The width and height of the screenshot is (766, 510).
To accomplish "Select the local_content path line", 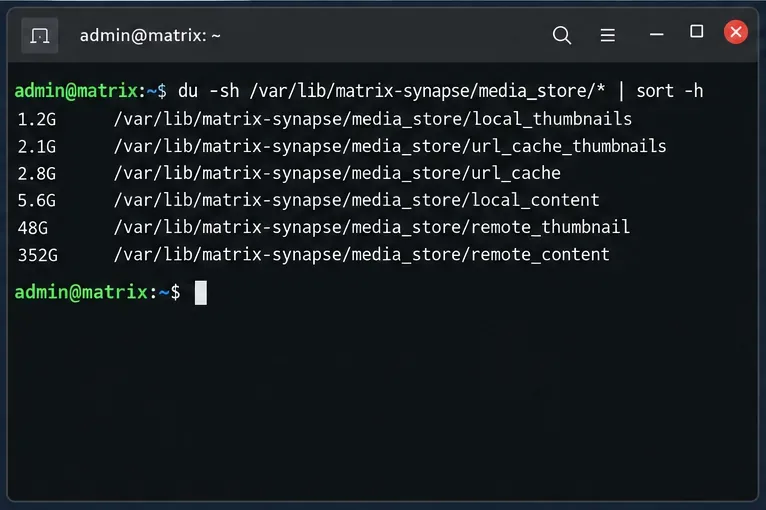I will (357, 200).
